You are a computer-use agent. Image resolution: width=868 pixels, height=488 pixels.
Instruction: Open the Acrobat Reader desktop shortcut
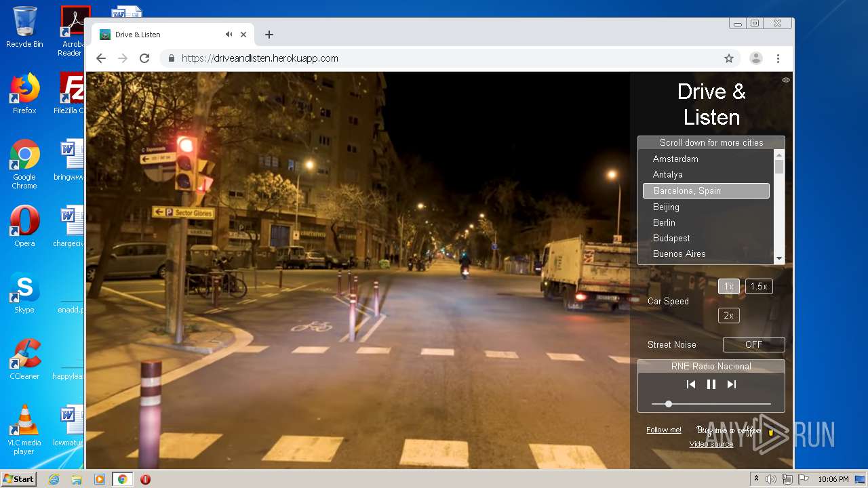click(x=71, y=31)
